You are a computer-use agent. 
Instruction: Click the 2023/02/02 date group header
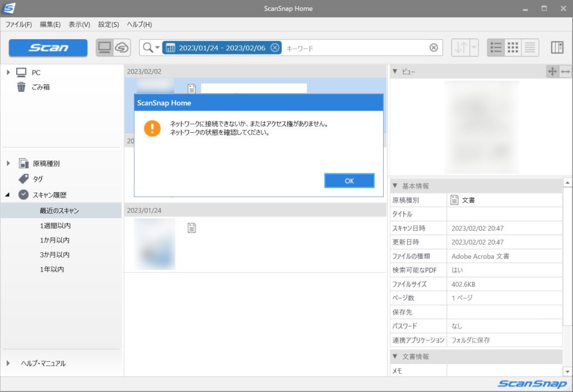pyautogui.click(x=255, y=72)
